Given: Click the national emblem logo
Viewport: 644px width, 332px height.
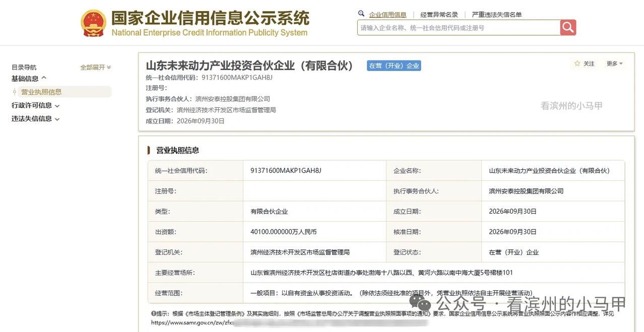Looking at the screenshot, I should click(93, 23).
